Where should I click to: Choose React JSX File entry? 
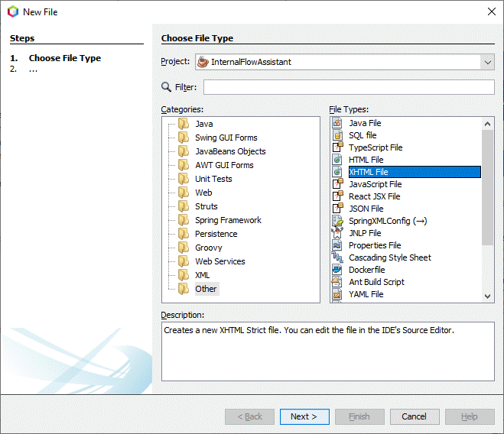[x=375, y=196]
